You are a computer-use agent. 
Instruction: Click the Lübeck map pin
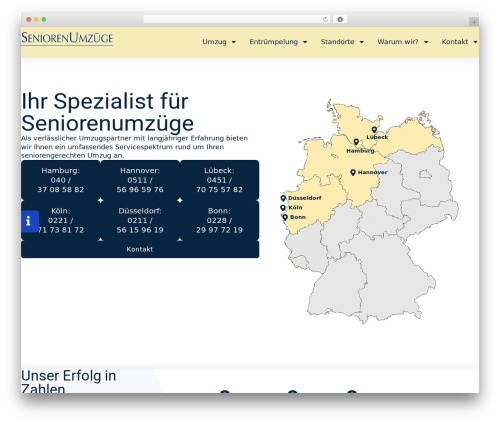(x=374, y=130)
